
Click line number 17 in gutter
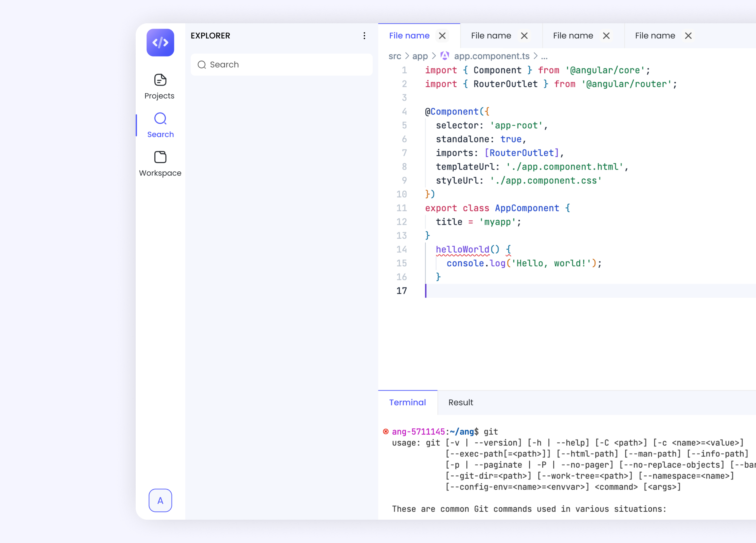(402, 291)
